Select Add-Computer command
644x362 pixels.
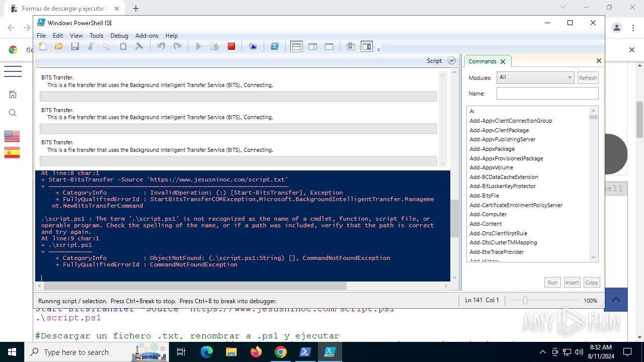pos(488,214)
